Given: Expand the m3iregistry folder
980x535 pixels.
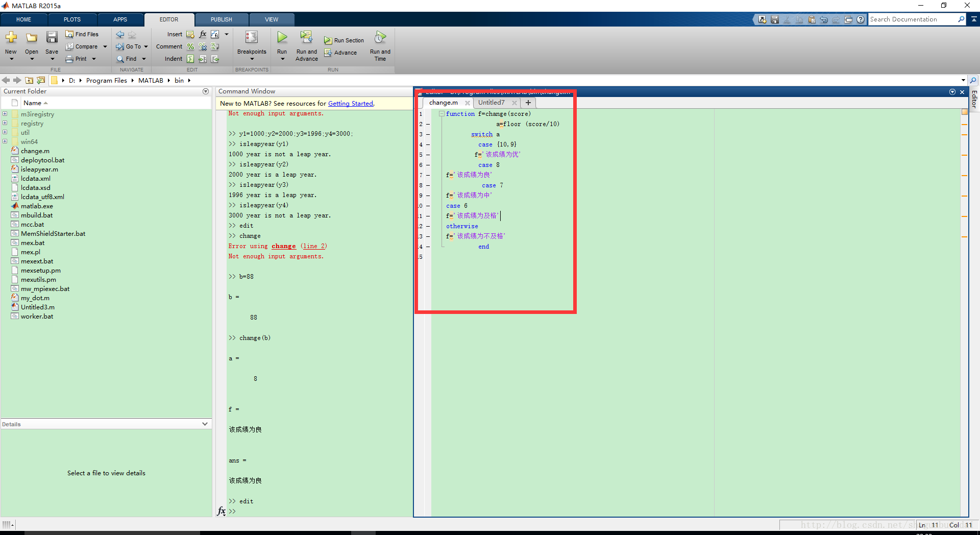Looking at the screenshot, I should point(5,114).
